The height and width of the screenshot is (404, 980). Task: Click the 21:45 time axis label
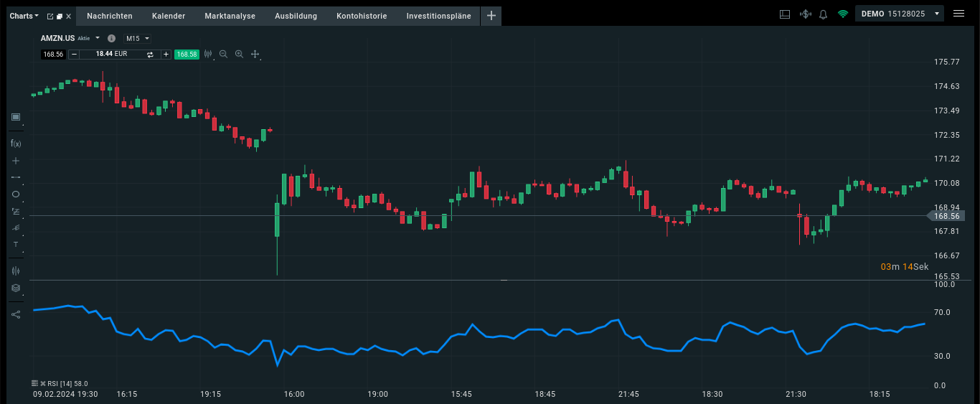point(628,394)
